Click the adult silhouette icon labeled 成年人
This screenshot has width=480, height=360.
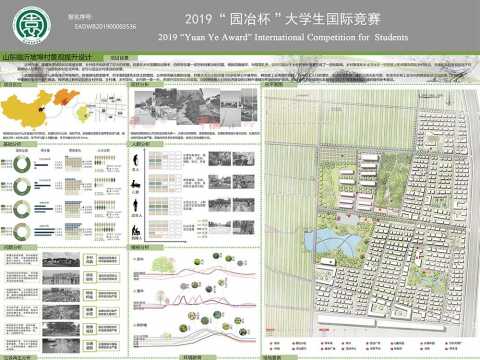point(136,205)
